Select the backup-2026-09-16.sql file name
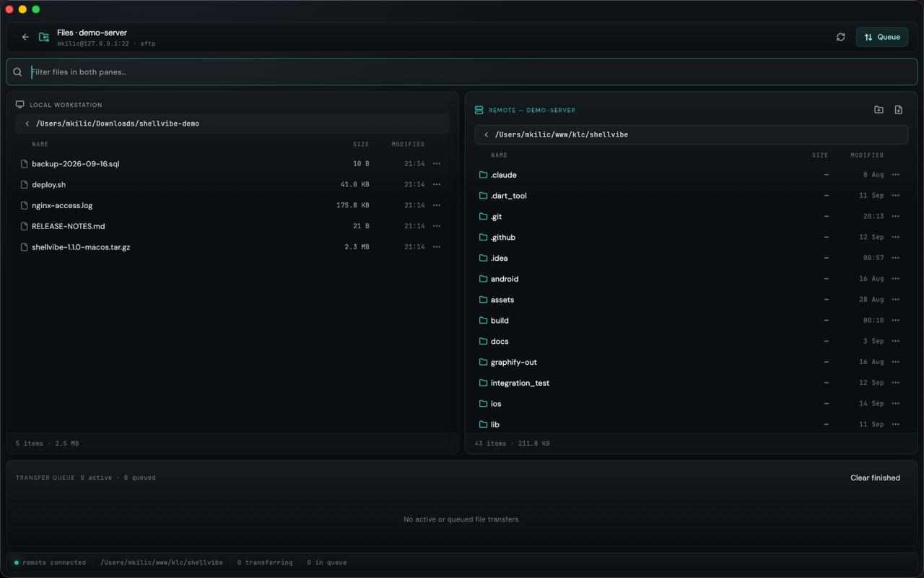This screenshot has height=578, width=924. point(76,164)
